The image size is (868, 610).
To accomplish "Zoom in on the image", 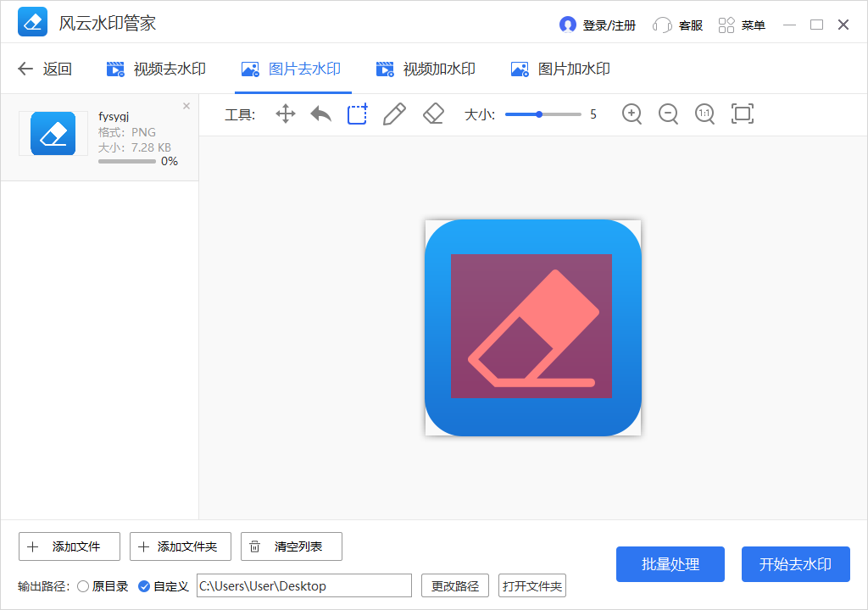I will (x=632, y=113).
